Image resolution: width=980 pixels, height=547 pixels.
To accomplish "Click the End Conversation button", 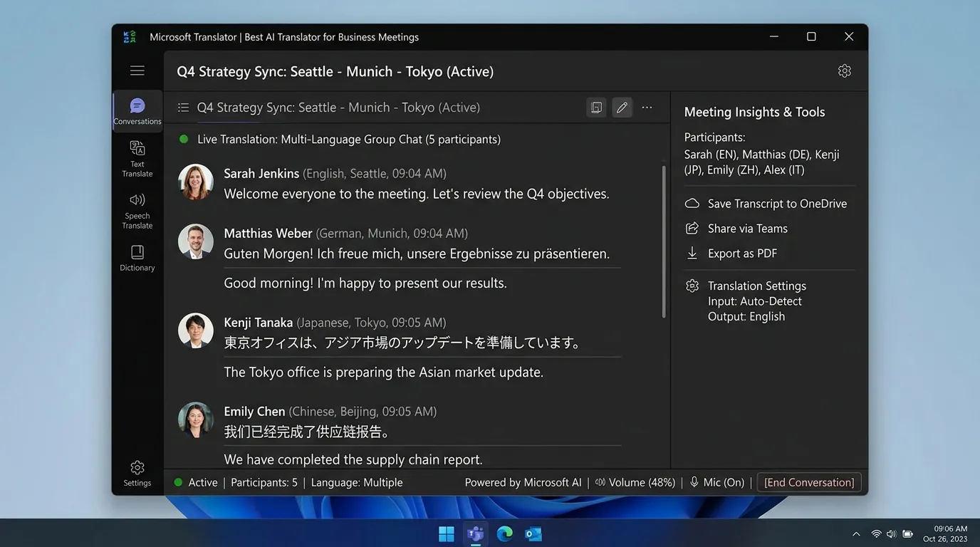I will click(809, 482).
